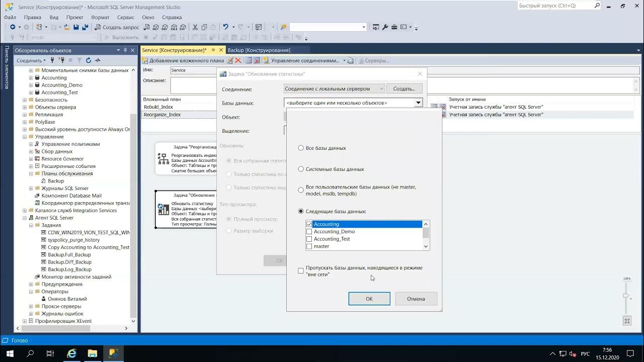Select the 'Все базы данных' radio button
The image size is (644, 362).
pyautogui.click(x=301, y=148)
